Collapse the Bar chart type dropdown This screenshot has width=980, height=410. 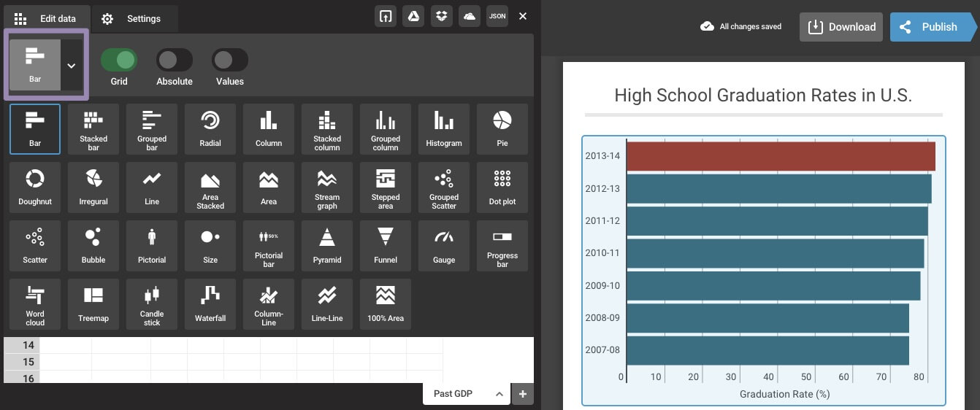click(x=72, y=66)
